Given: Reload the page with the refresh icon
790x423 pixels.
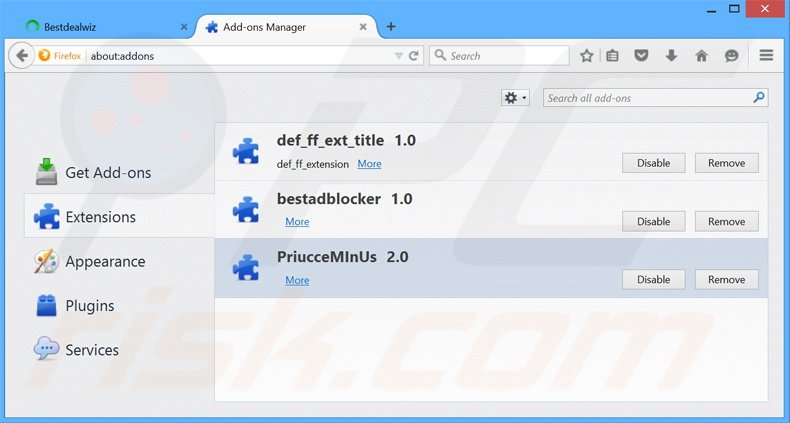Looking at the screenshot, I should pyautogui.click(x=414, y=56).
